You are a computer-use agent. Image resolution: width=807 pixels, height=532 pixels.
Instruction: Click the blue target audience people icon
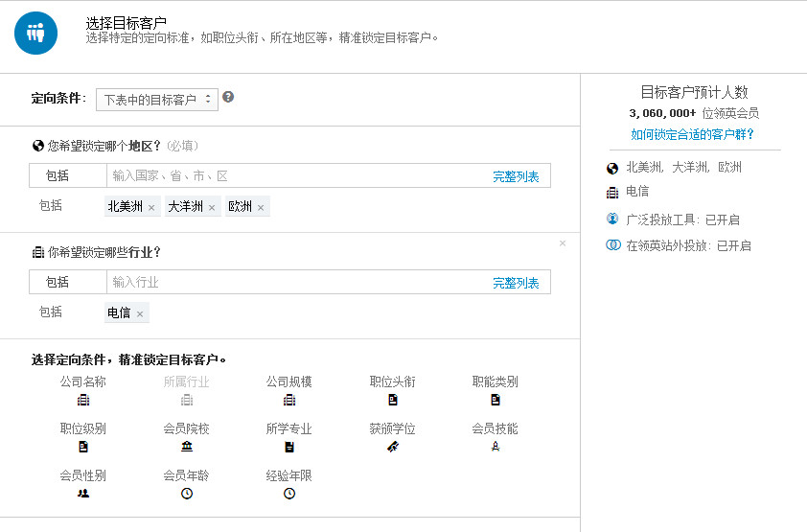coord(35,33)
